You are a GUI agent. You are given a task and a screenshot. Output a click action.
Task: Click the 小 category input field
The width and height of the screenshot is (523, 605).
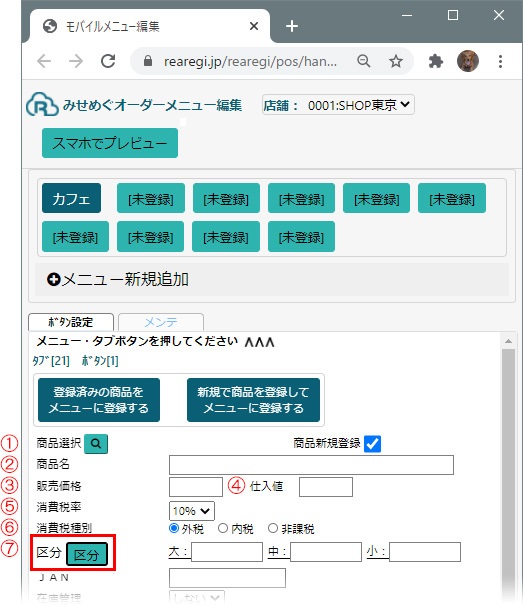tap(425, 552)
